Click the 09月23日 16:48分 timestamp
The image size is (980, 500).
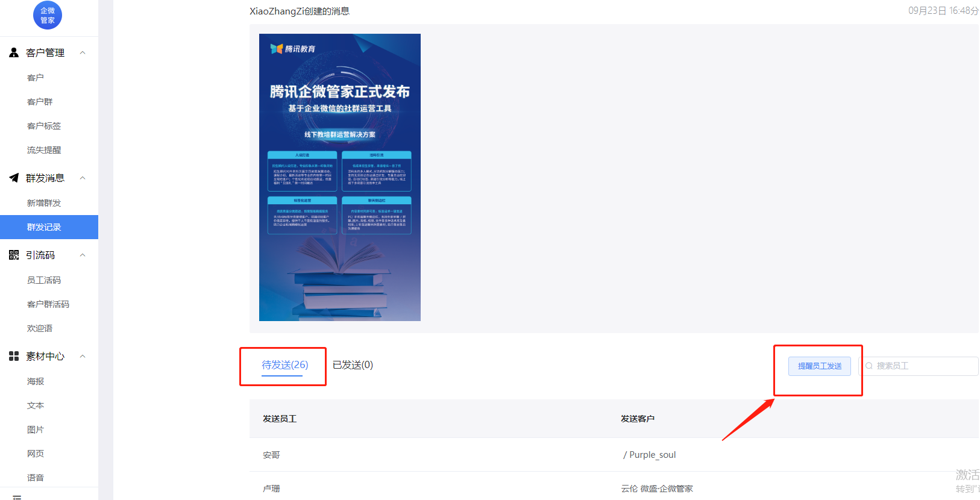(x=943, y=11)
